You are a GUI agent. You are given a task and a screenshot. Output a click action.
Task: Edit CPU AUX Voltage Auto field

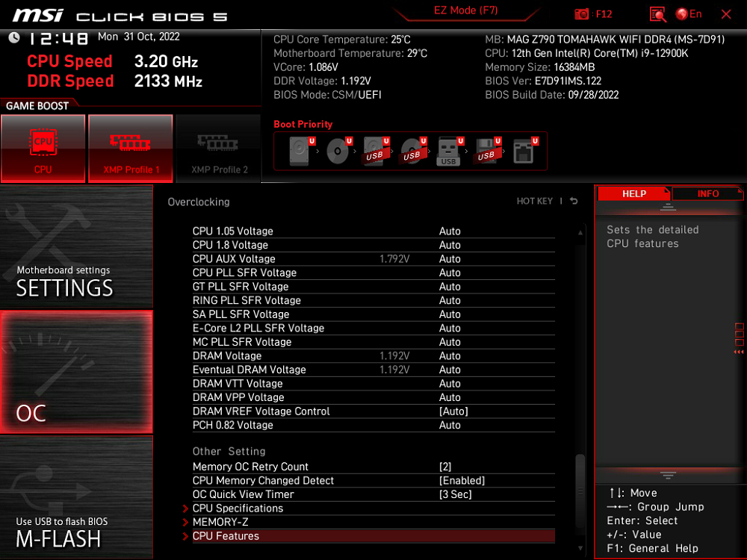(x=450, y=258)
